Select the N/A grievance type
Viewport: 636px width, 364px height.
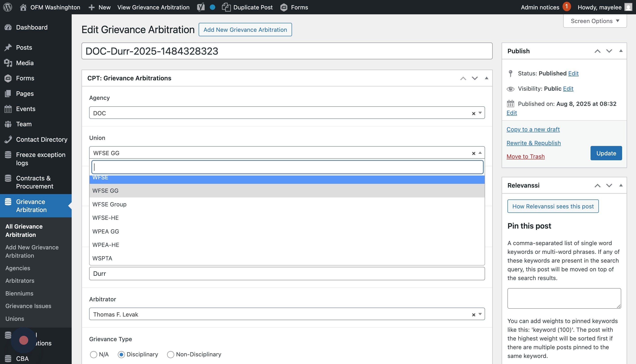coord(94,355)
